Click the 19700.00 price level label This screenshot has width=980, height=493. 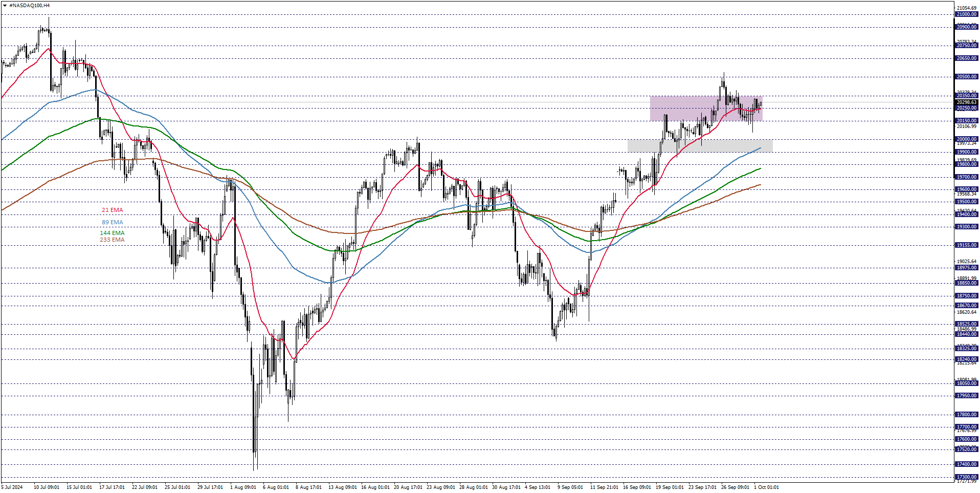click(967, 177)
